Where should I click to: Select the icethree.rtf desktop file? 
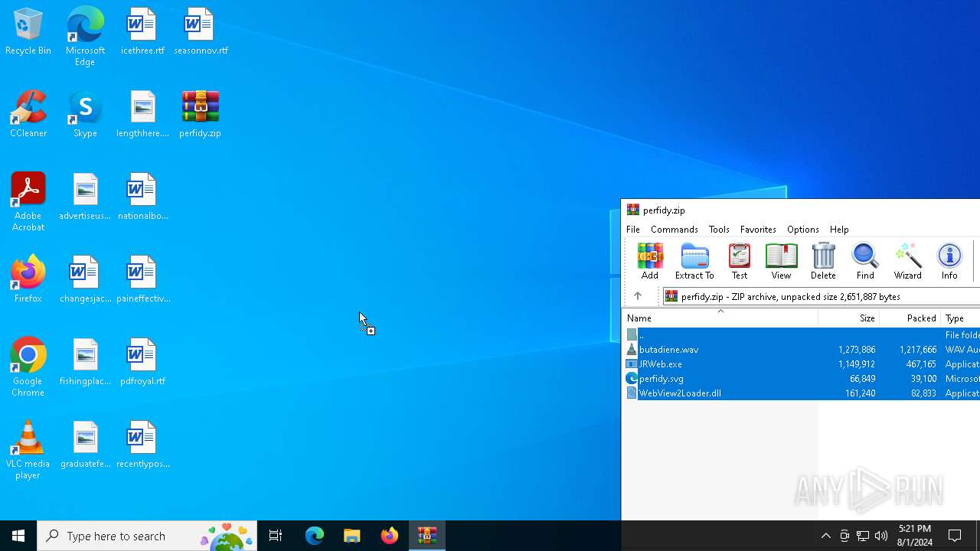(x=142, y=32)
